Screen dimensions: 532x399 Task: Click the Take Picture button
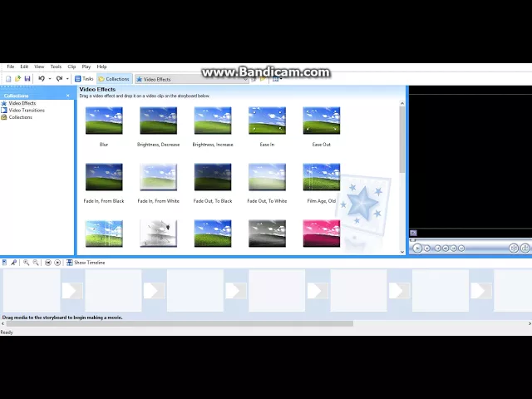525,249
